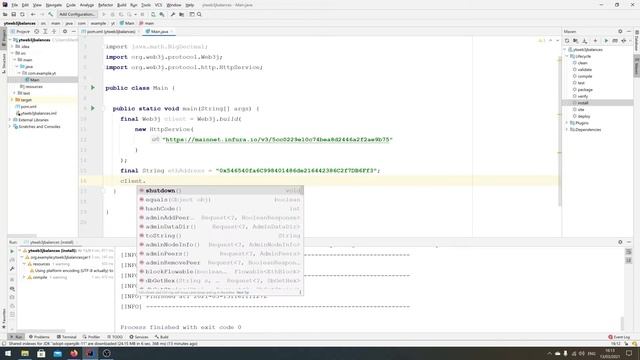Click ytweb3jbalances breadcrumb in navigation bar
This screenshot has width=640, height=360.
[x=20, y=23]
